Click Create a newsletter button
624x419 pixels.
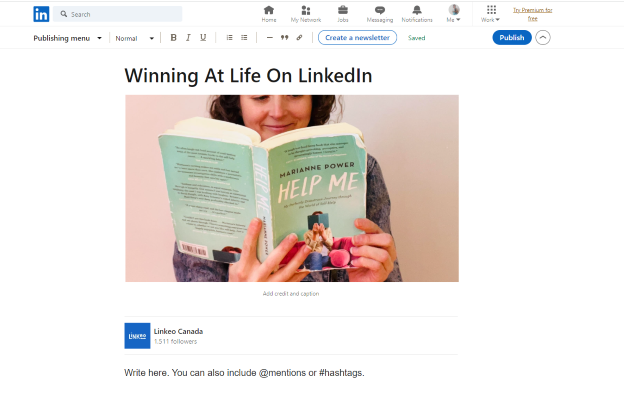click(357, 37)
